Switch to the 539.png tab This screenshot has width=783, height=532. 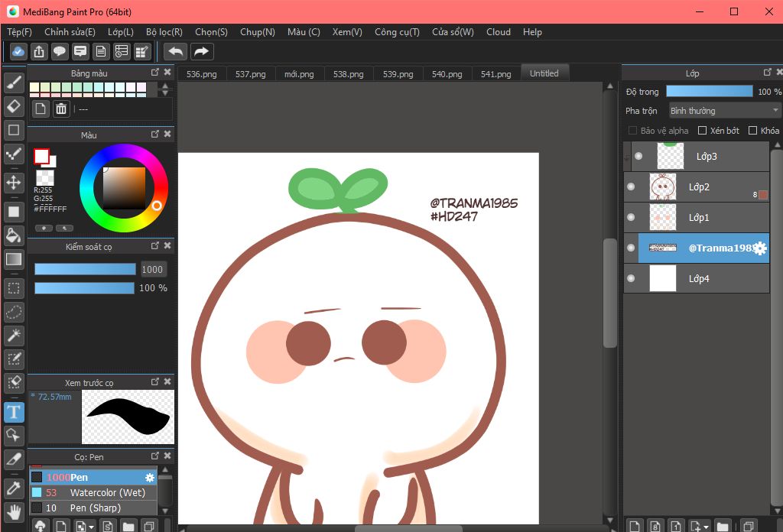pyautogui.click(x=398, y=74)
